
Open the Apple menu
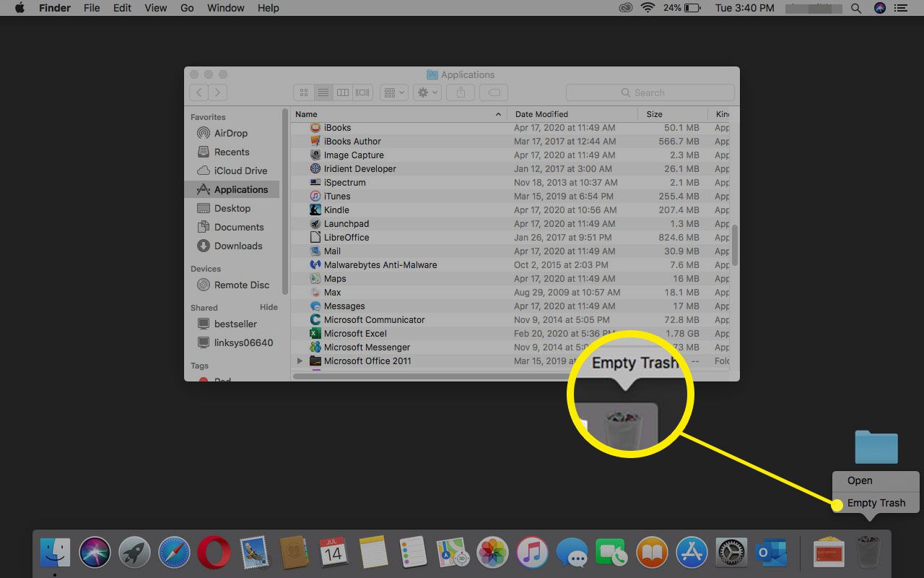(20, 8)
